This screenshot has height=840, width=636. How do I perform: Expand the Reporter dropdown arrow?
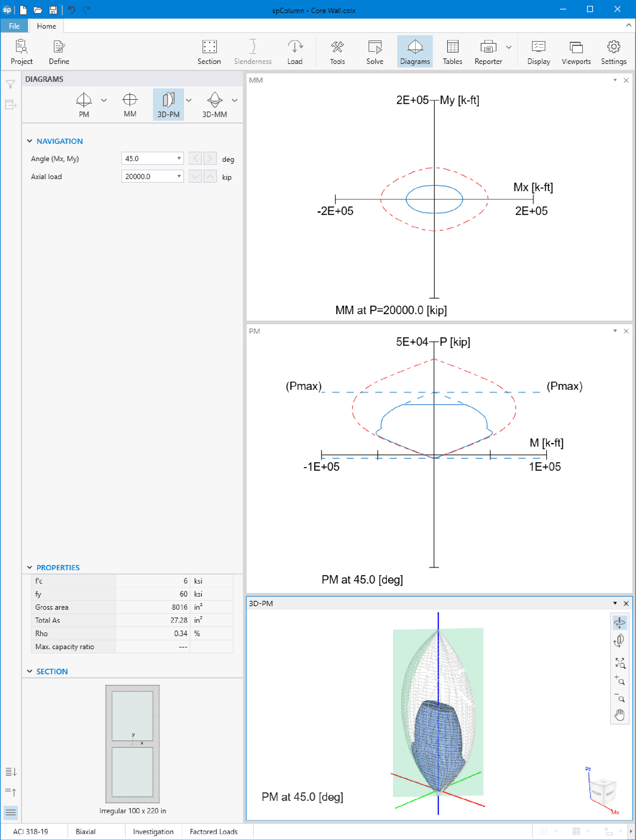point(509,47)
